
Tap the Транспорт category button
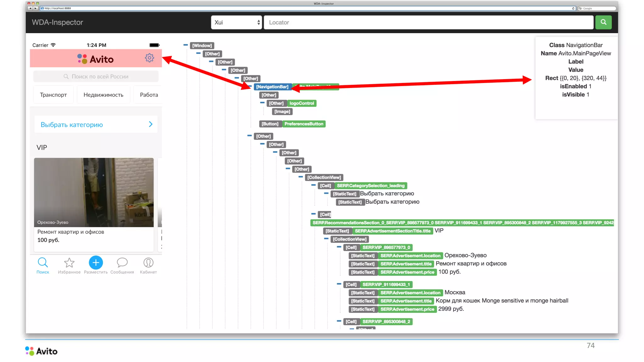[53, 95]
